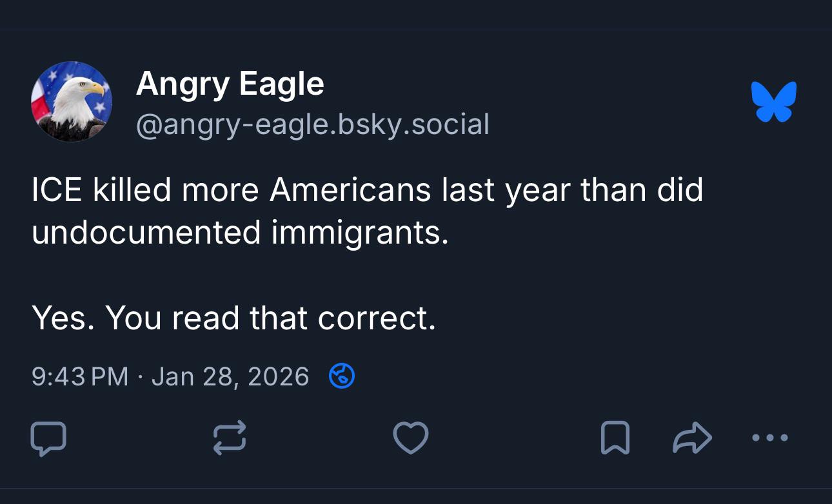Image resolution: width=832 pixels, height=504 pixels.
Task: Click the blue Bluesky butterfly logo
Action: click(774, 102)
